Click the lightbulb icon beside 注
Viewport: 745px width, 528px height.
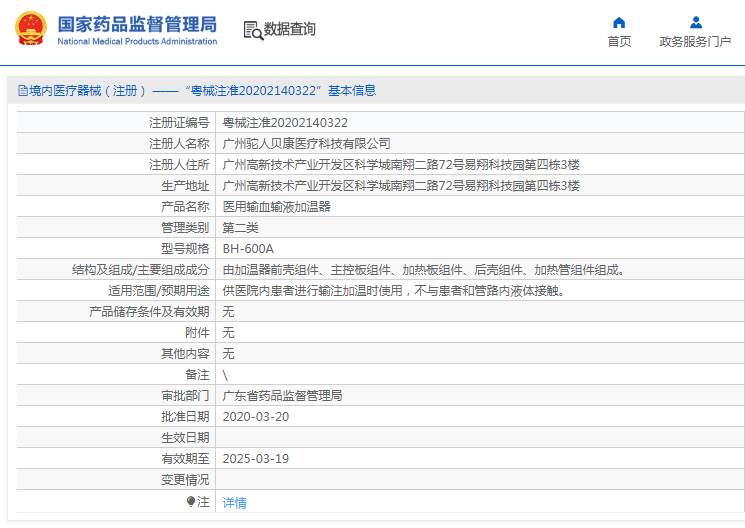click(x=191, y=501)
